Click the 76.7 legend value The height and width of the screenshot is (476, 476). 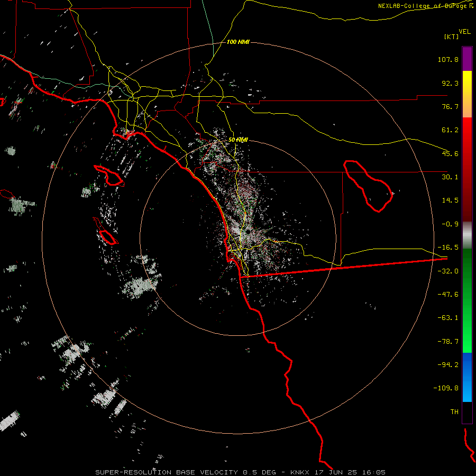(x=450, y=106)
